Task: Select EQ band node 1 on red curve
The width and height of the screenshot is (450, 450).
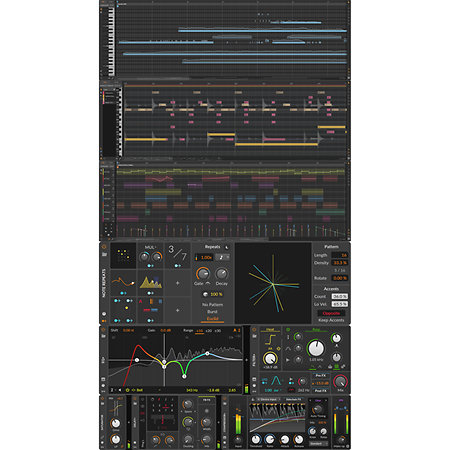Action: click(137, 360)
